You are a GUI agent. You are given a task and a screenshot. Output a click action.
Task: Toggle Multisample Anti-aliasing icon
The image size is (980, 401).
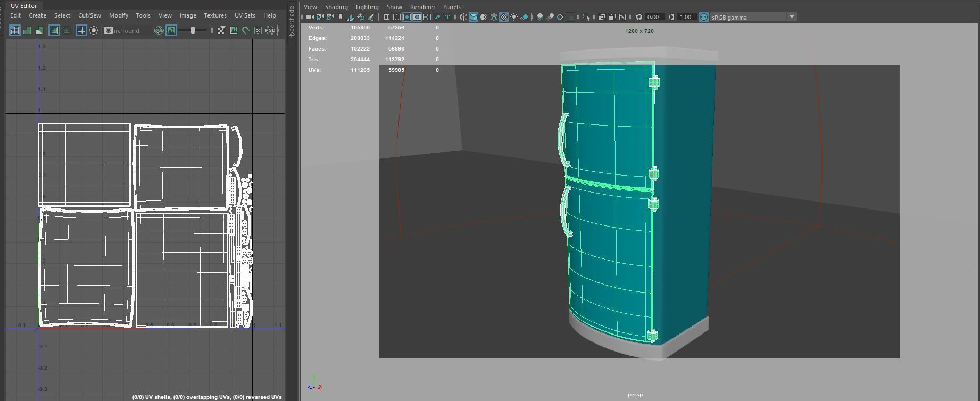(x=560, y=17)
